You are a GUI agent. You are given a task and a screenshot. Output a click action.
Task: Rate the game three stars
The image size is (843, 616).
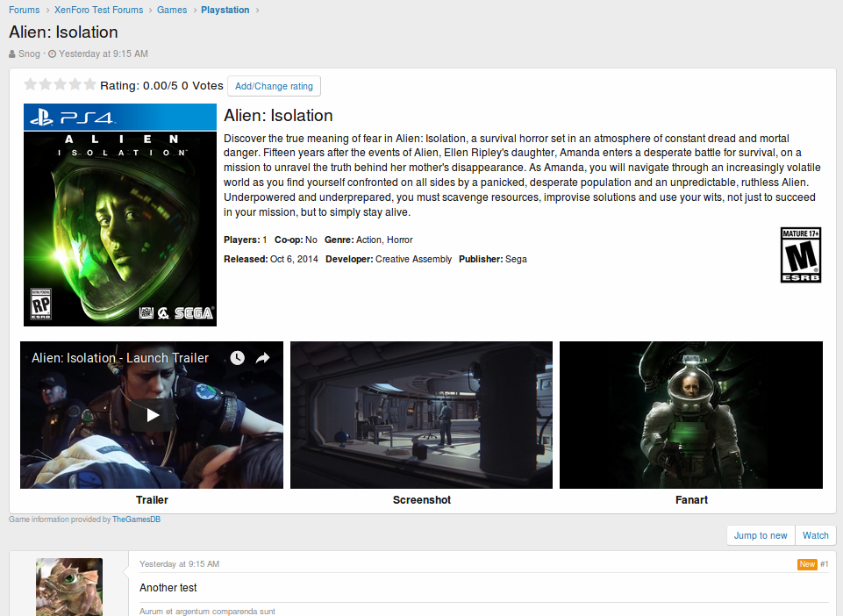pos(61,84)
